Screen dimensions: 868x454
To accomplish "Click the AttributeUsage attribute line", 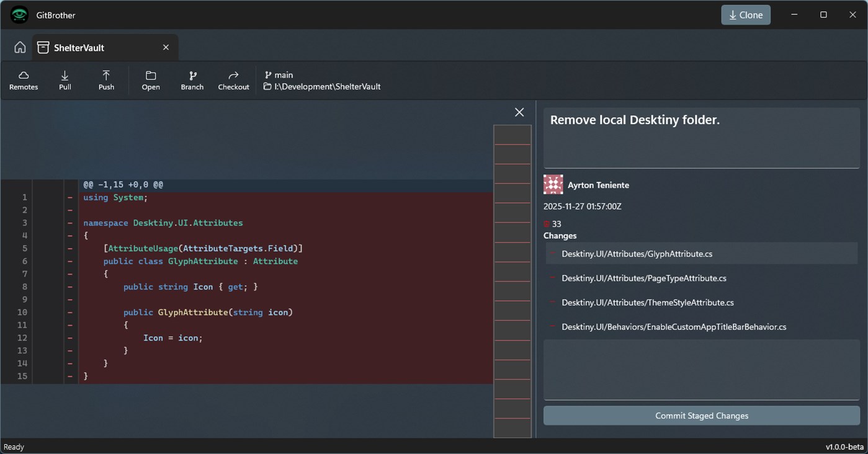I will [x=203, y=248].
